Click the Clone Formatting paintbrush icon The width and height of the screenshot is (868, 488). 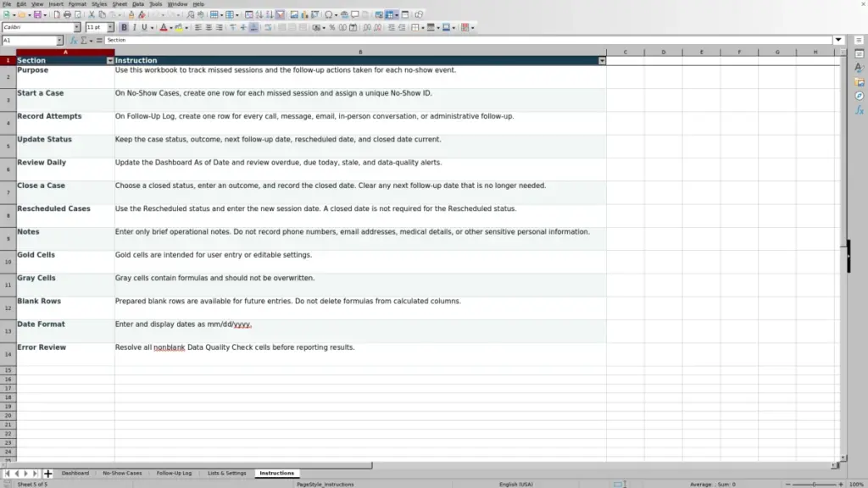[x=131, y=15]
